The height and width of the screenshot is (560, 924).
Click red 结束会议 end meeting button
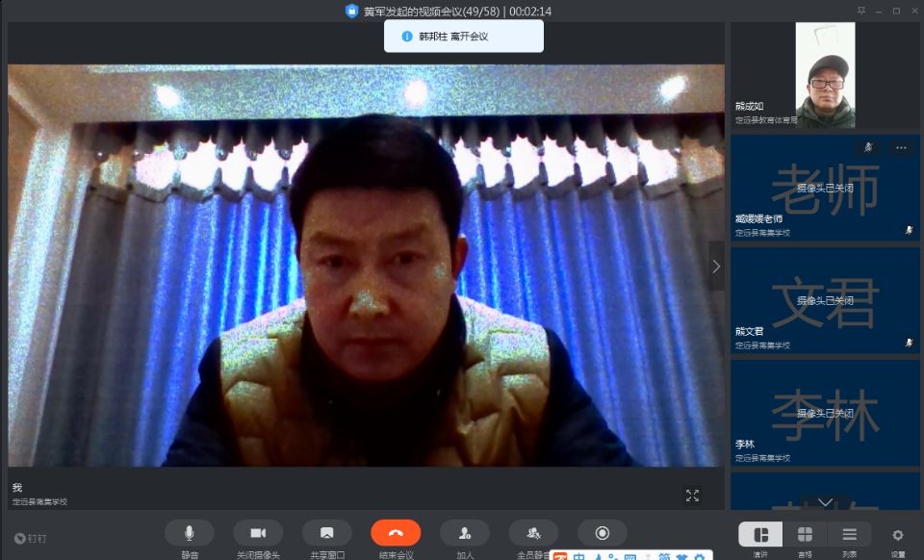coord(396,533)
